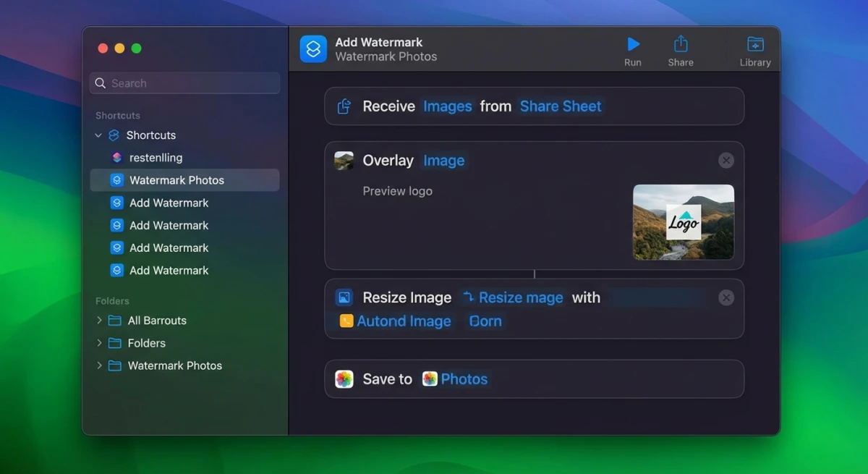Click the search magnifier icon

click(101, 83)
